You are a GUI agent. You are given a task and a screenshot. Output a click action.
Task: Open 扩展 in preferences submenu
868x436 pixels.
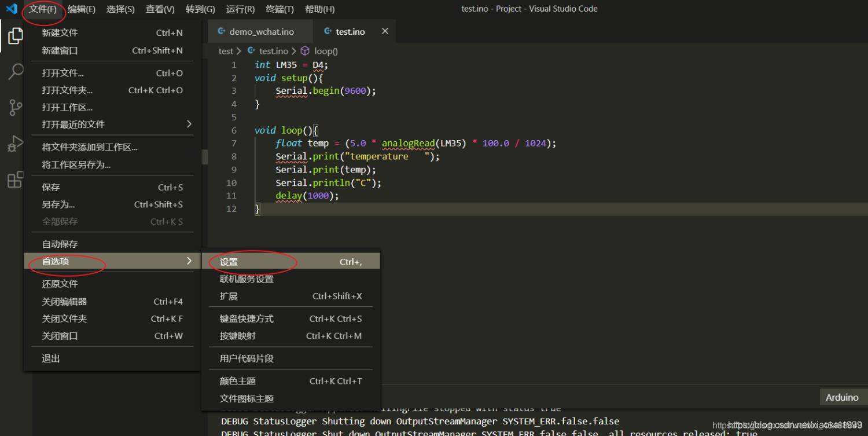[291, 296]
